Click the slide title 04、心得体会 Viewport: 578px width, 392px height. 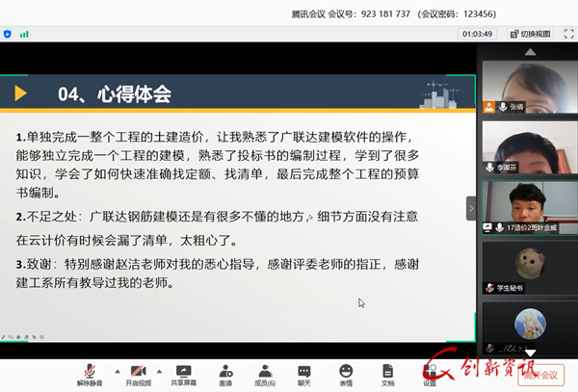[115, 93]
